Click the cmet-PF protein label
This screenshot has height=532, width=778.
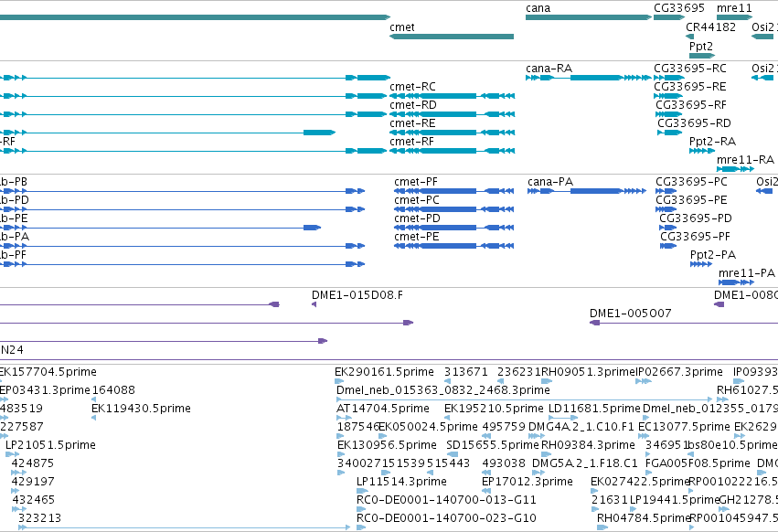416,182
